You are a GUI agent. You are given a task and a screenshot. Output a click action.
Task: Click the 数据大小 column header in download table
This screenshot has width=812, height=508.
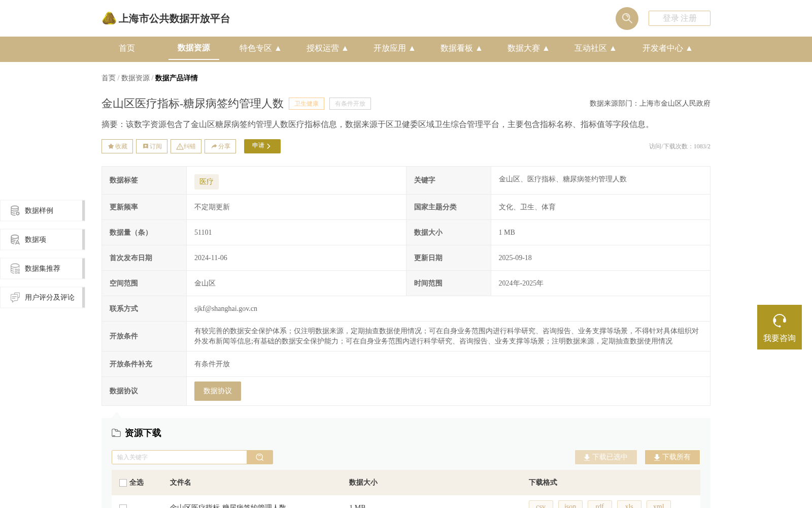[x=363, y=483]
